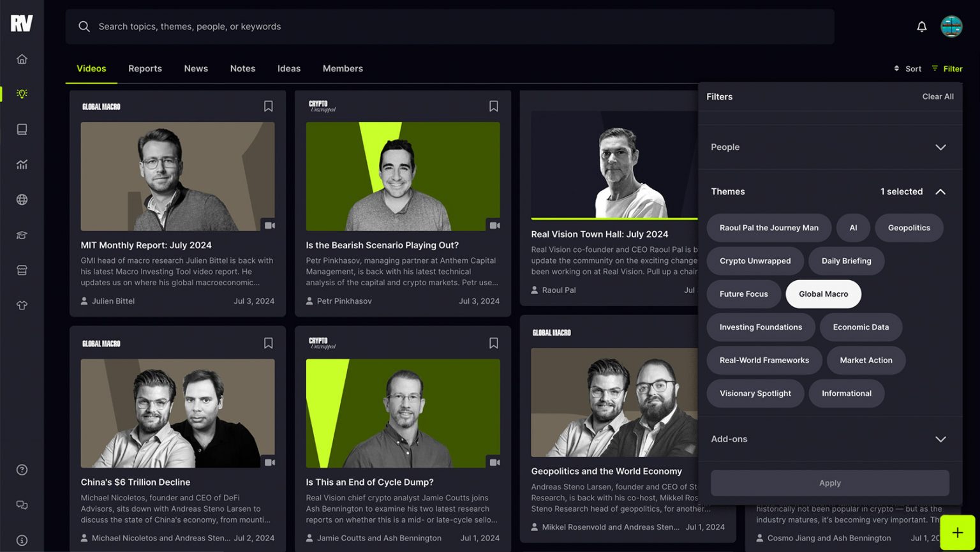Expand the People filter section
Viewport: 980px width, 552px height.
click(x=940, y=147)
